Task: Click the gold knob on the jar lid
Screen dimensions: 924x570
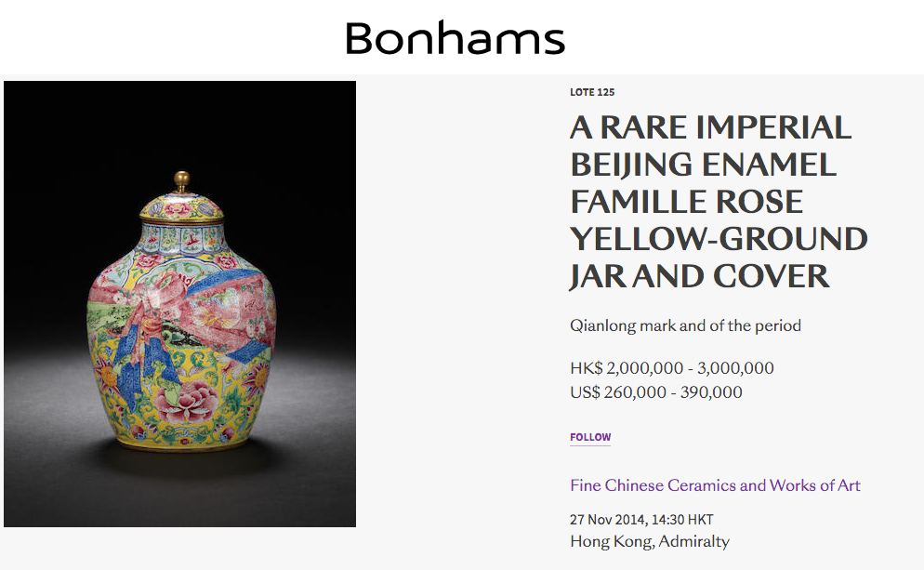Action: coord(182,180)
